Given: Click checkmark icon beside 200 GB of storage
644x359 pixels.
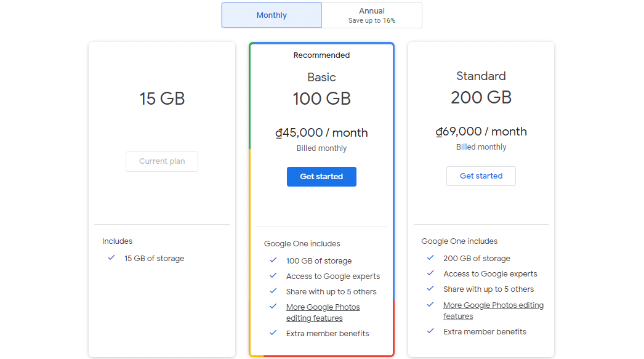Looking at the screenshot, I should tap(430, 258).
